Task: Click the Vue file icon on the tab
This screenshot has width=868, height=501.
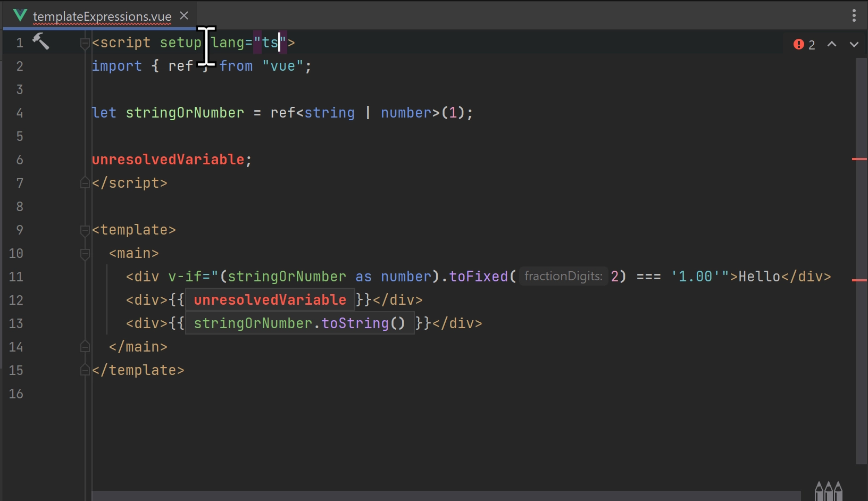Action: (20, 15)
